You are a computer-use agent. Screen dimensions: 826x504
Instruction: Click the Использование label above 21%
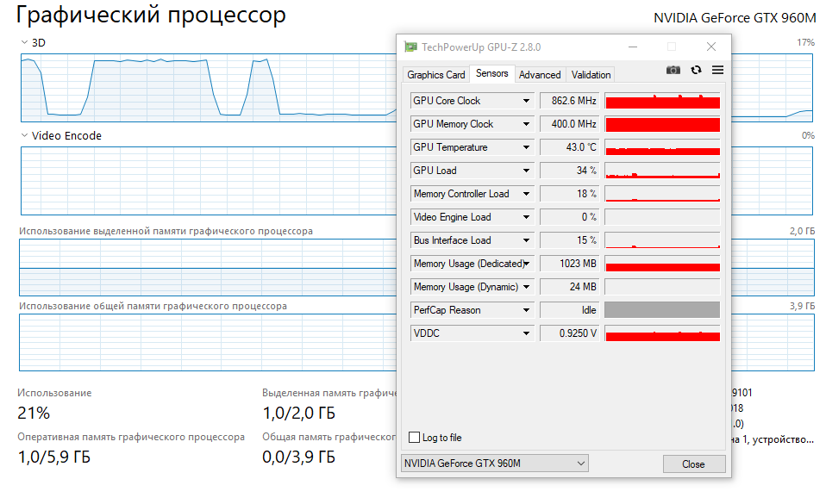[x=54, y=393]
